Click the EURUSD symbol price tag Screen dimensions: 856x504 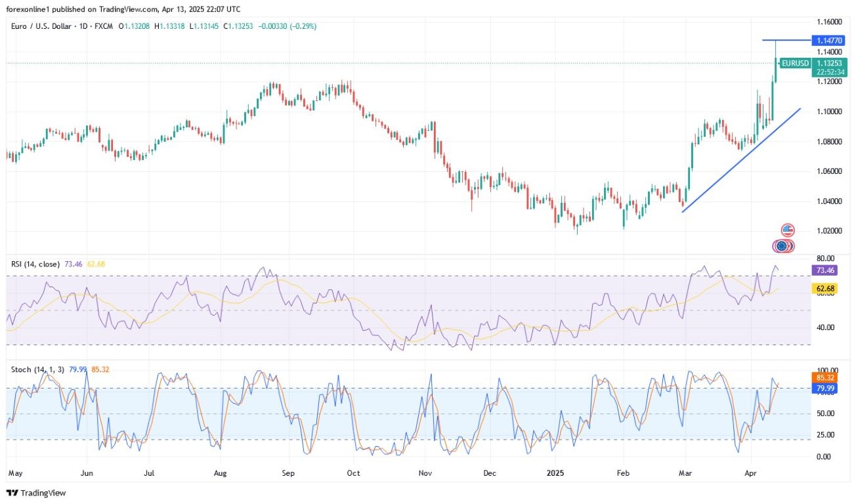(794, 63)
